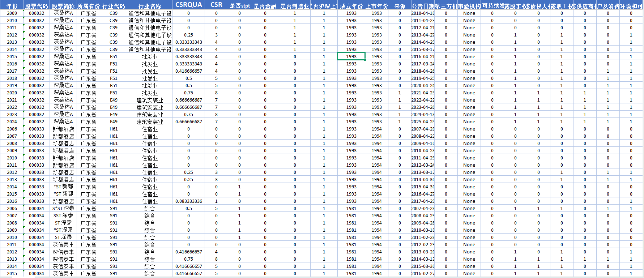Click the CSRQUA column header
The width and height of the screenshot is (644, 278).
click(x=188, y=5)
